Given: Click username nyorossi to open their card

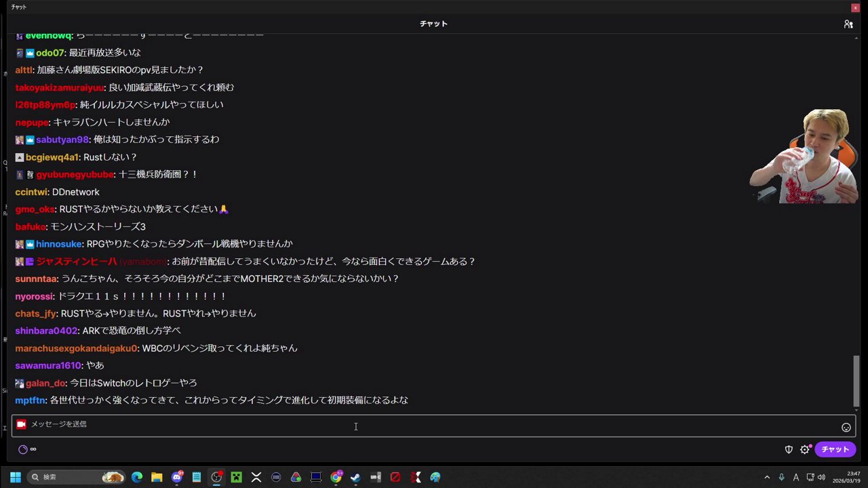Looking at the screenshot, I should pyautogui.click(x=34, y=296).
